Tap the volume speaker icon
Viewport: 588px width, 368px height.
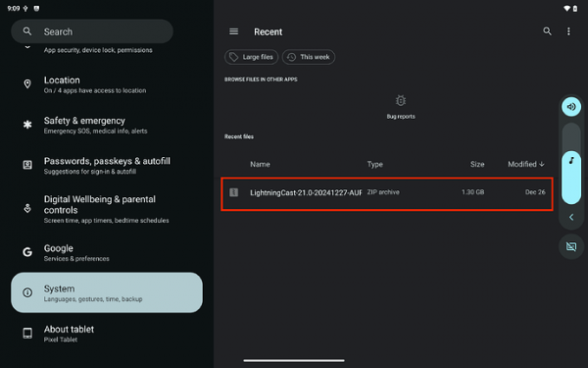coord(571,107)
